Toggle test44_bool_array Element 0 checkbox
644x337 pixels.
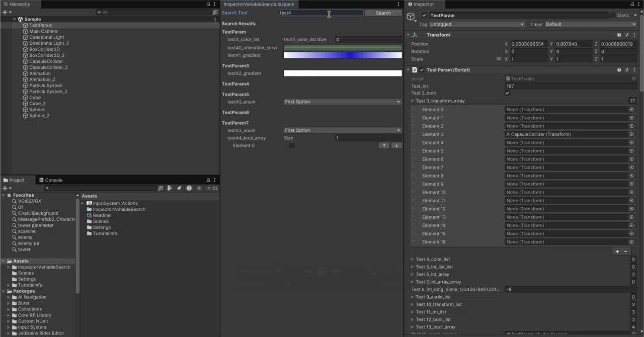tap(292, 145)
